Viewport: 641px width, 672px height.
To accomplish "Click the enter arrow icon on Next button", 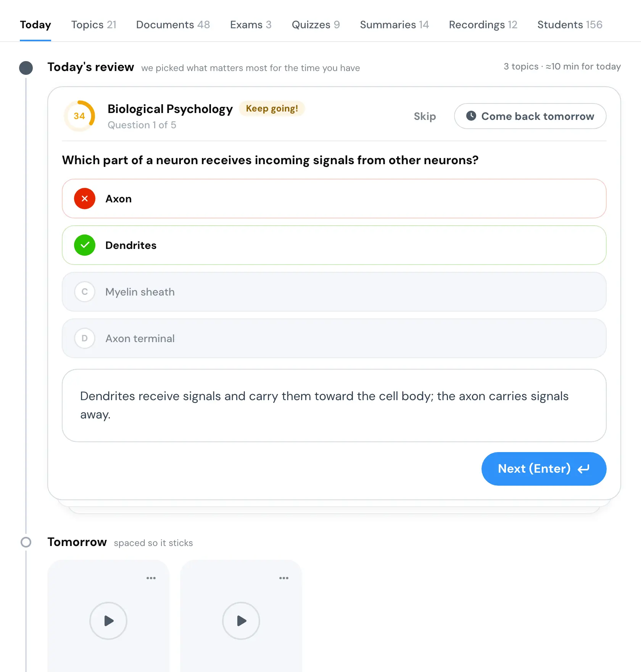I will coord(583,469).
